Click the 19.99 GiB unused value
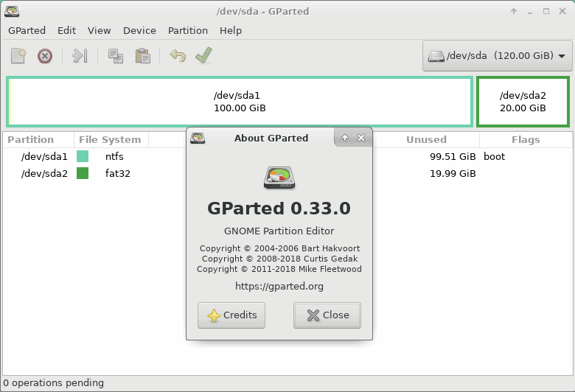This screenshot has width=575, height=392. pos(453,173)
